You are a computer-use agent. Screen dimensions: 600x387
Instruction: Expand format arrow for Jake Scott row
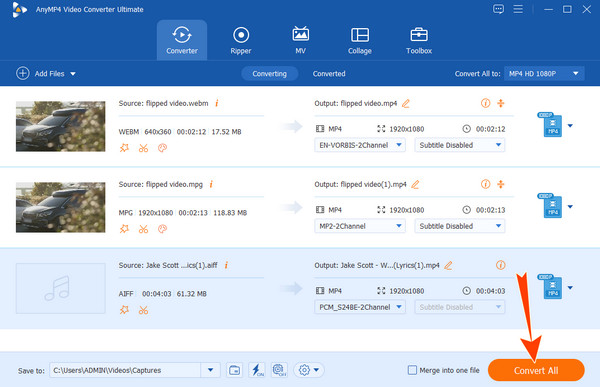[x=570, y=287]
